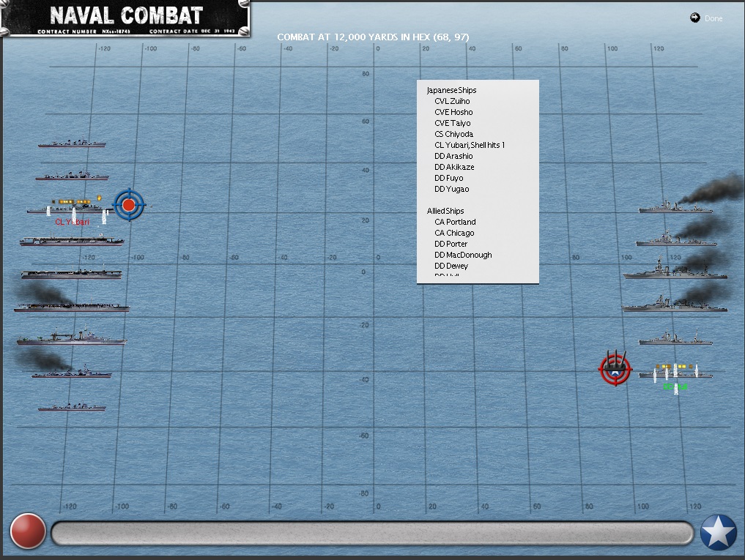Select the topmost Japanese destroyer sprite

(72, 143)
